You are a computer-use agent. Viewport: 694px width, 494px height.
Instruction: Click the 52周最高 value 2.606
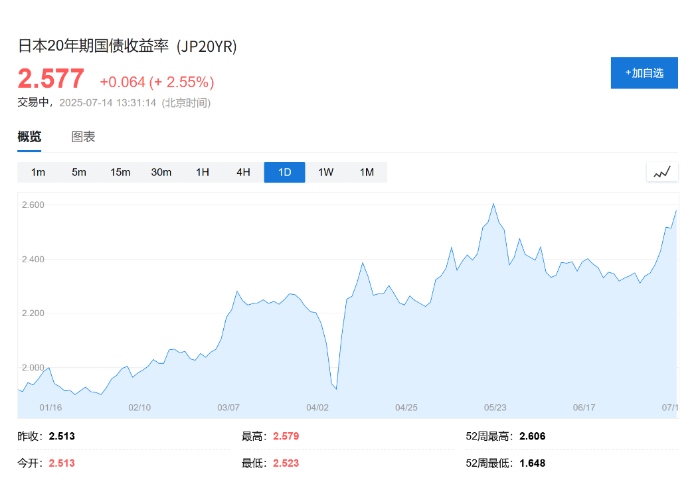(x=532, y=436)
